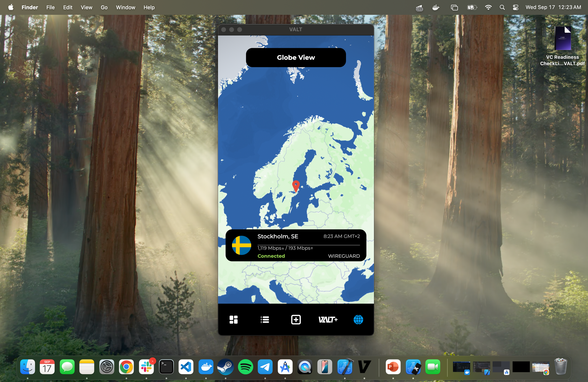Screen dimensions: 588x382
Task: Click the 8:23 AM GMT+2 time text
Action: coord(342,236)
